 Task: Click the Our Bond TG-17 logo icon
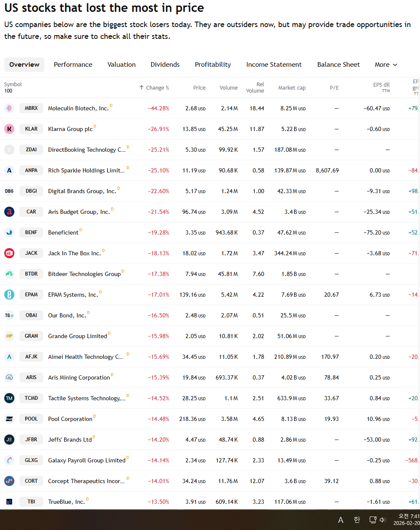tap(9, 315)
